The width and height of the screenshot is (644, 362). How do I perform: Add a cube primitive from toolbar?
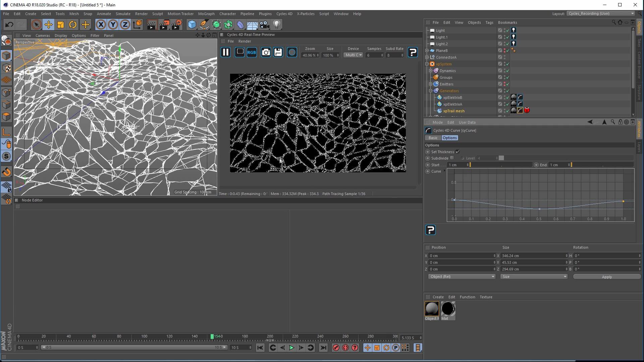[x=192, y=24]
